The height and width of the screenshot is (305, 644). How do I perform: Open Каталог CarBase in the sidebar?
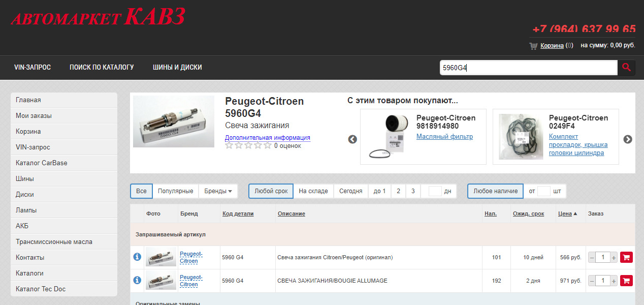click(64, 163)
